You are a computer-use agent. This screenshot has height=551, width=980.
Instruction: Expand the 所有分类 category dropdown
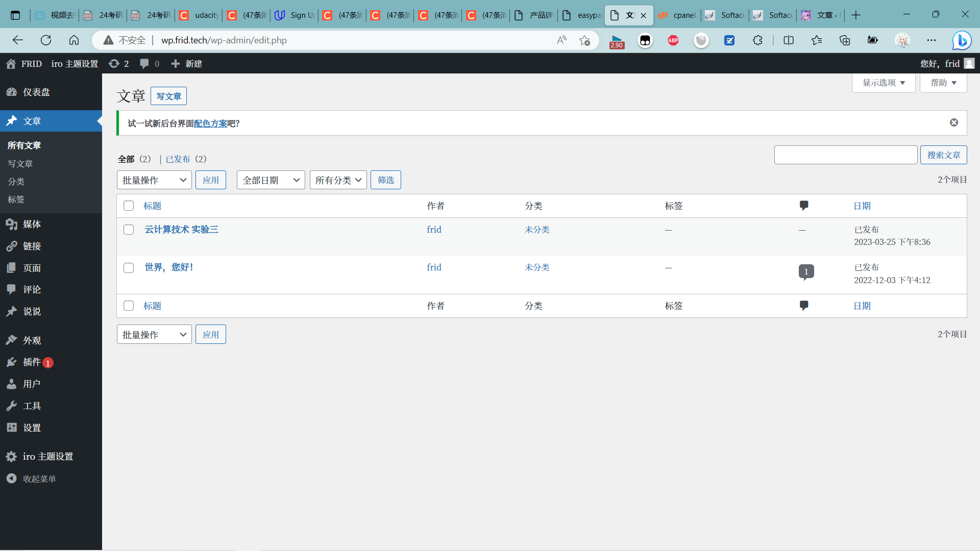pyautogui.click(x=338, y=180)
